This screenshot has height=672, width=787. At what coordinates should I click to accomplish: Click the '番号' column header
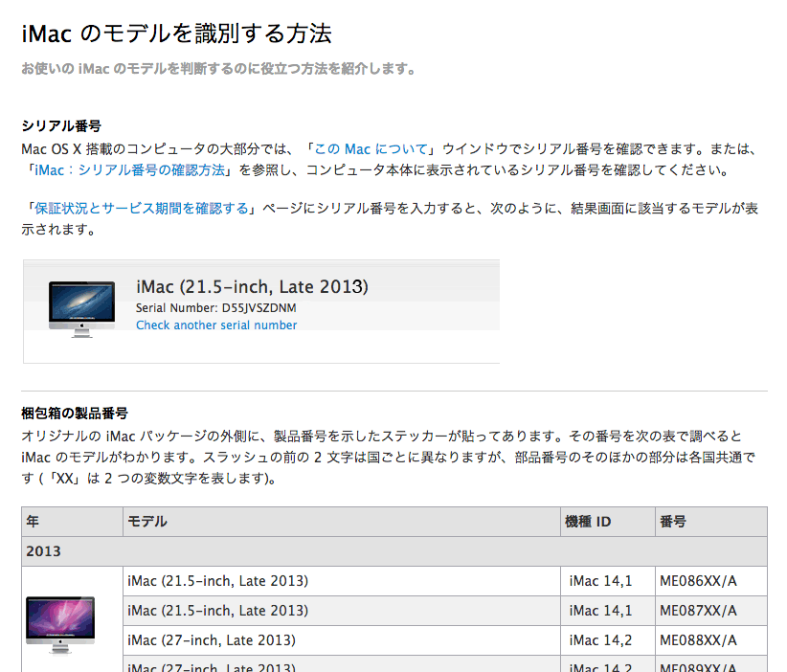tap(711, 522)
